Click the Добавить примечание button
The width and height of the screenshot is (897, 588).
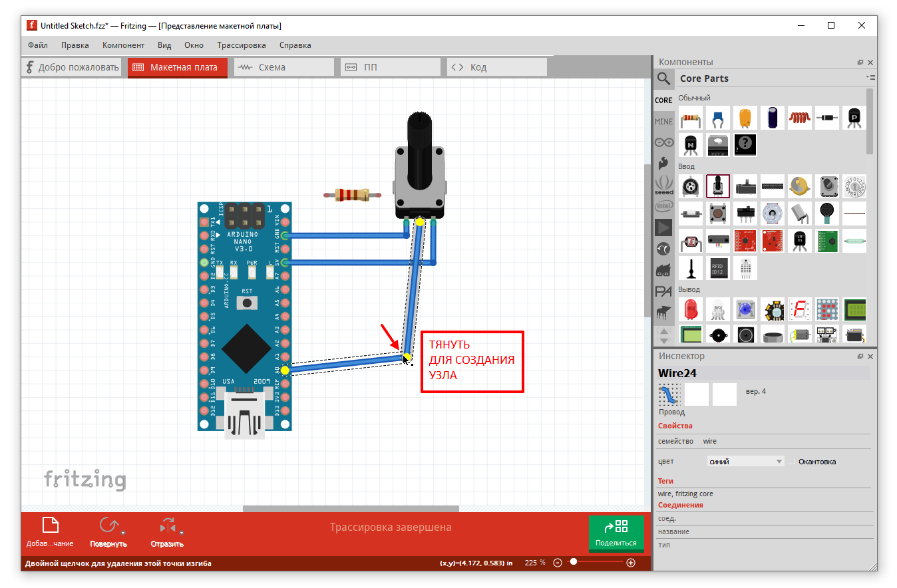[x=50, y=532]
